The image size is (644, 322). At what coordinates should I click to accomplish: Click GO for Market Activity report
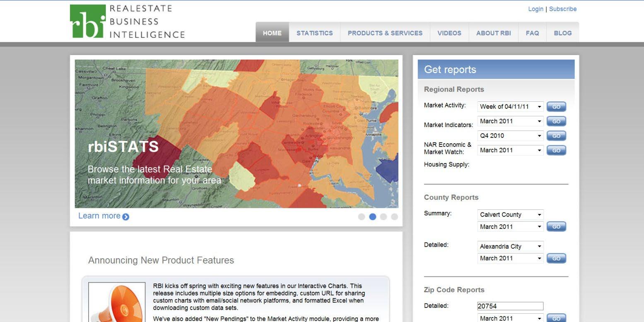pos(556,107)
